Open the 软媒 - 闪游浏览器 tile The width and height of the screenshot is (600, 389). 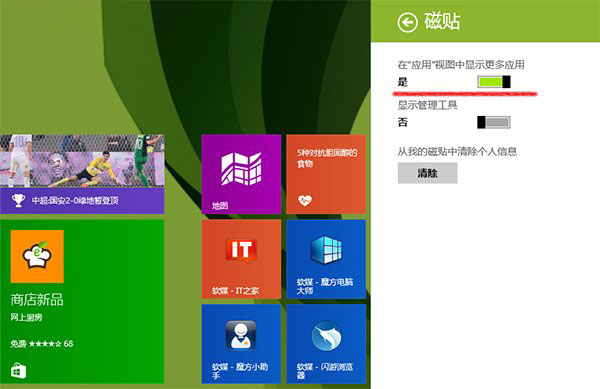click(x=326, y=344)
